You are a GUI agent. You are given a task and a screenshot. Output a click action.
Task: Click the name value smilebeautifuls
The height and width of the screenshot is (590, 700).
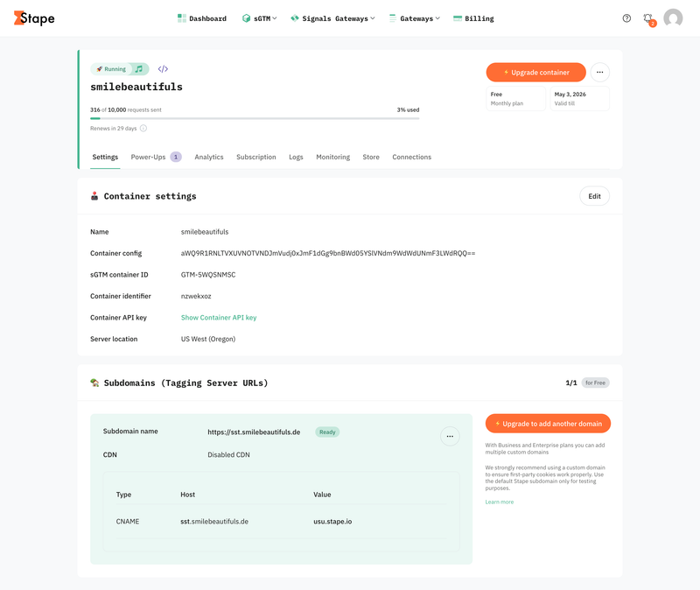(205, 232)
